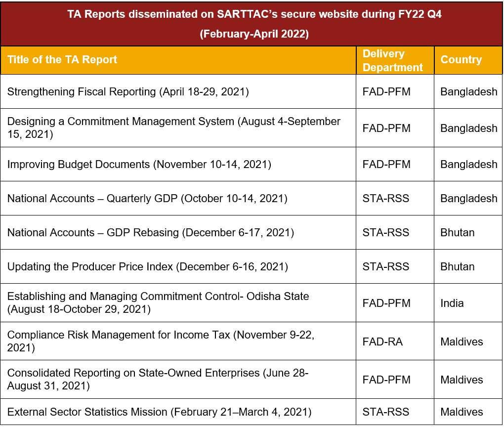Click 'Improving Budget Documents (November 10-14, 2021)'
This screenshot has height=427, width=504.
click(139, 164)
